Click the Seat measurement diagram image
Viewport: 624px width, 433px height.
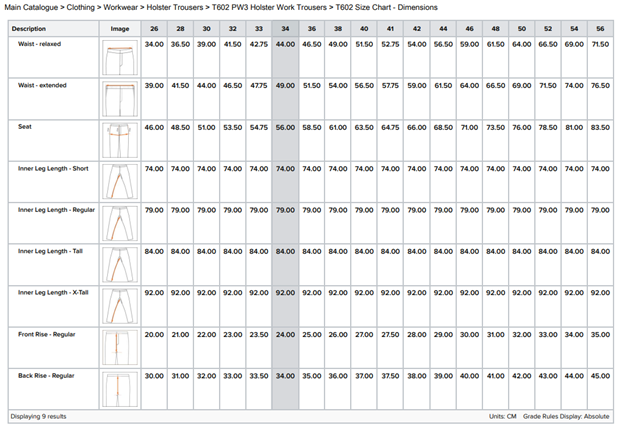click(119, 140)
